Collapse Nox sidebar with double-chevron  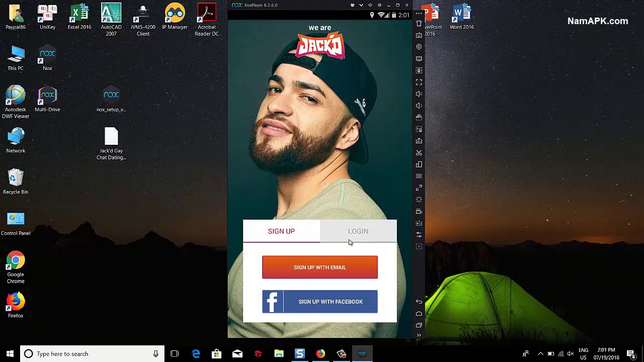coord(419,335)
